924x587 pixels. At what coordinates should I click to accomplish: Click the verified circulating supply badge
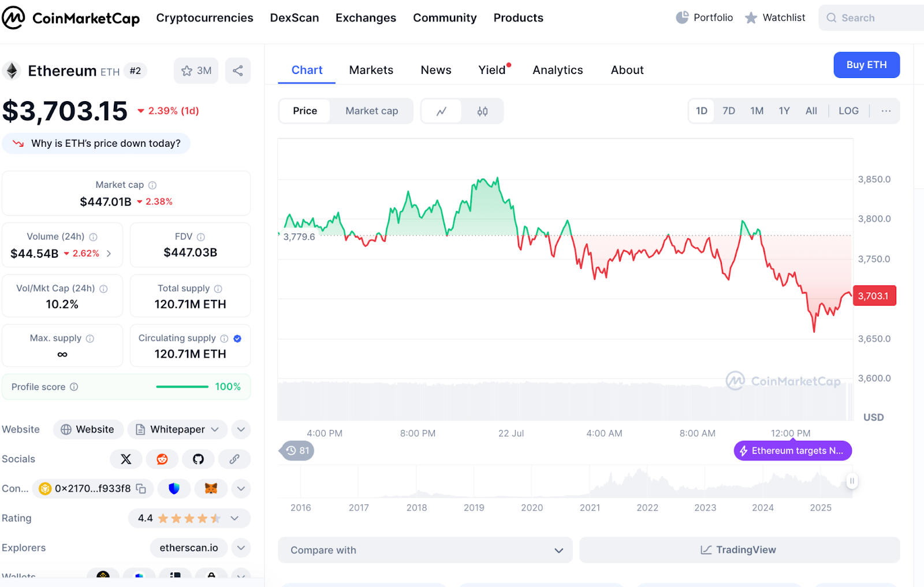pos(237,339)
